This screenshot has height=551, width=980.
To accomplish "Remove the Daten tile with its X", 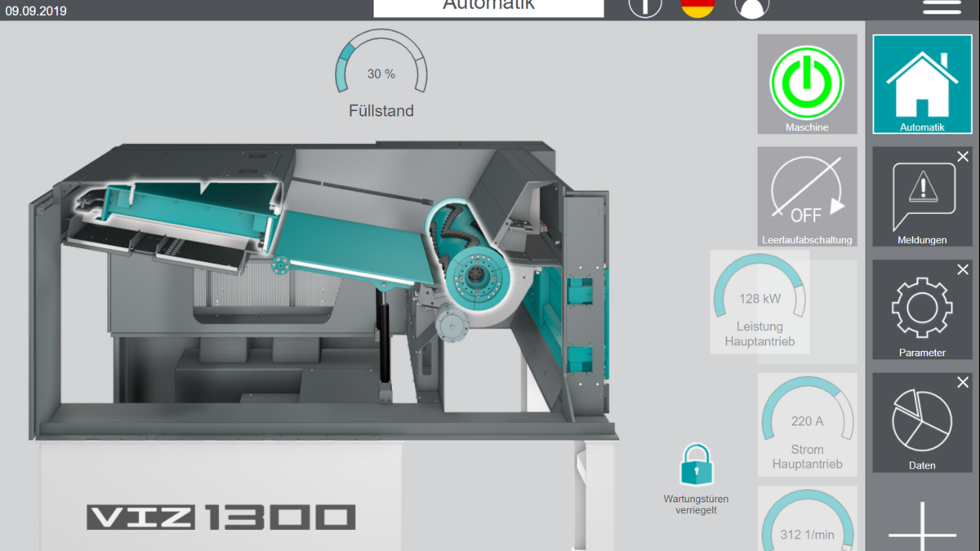I will tap(963, 382).
